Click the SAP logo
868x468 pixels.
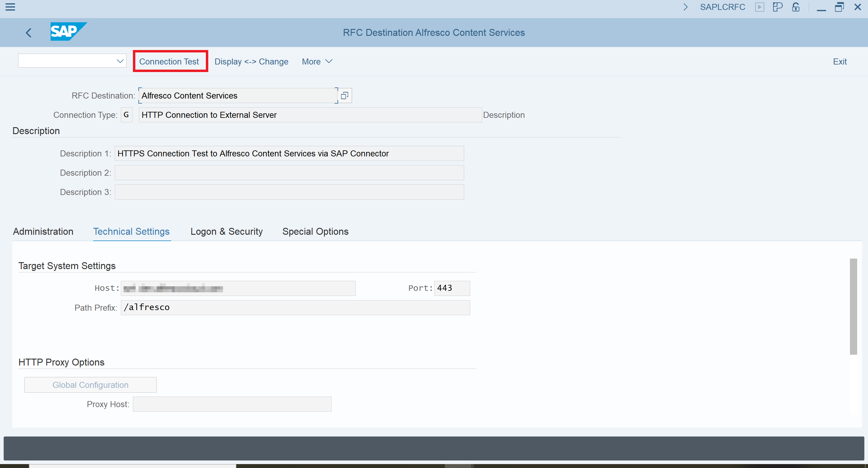click(68, 32)
